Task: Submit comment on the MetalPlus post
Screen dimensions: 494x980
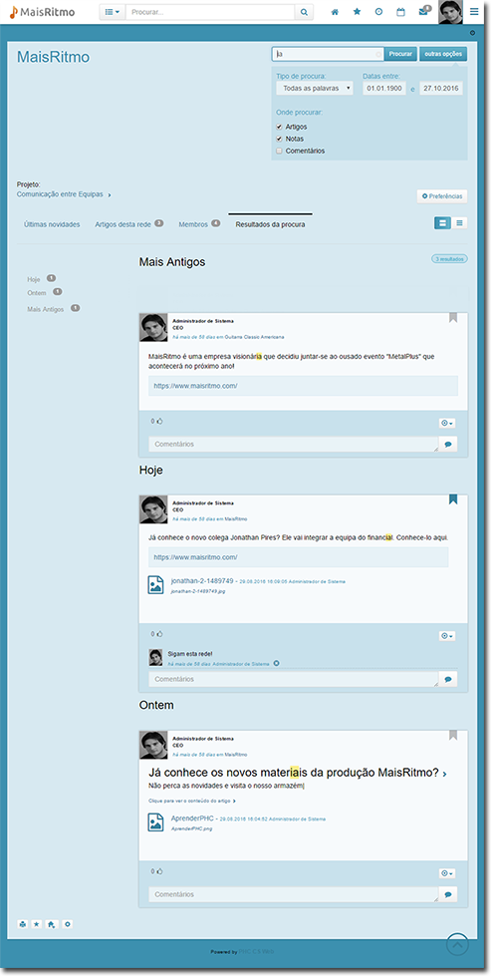Action: tap(448, 445)
